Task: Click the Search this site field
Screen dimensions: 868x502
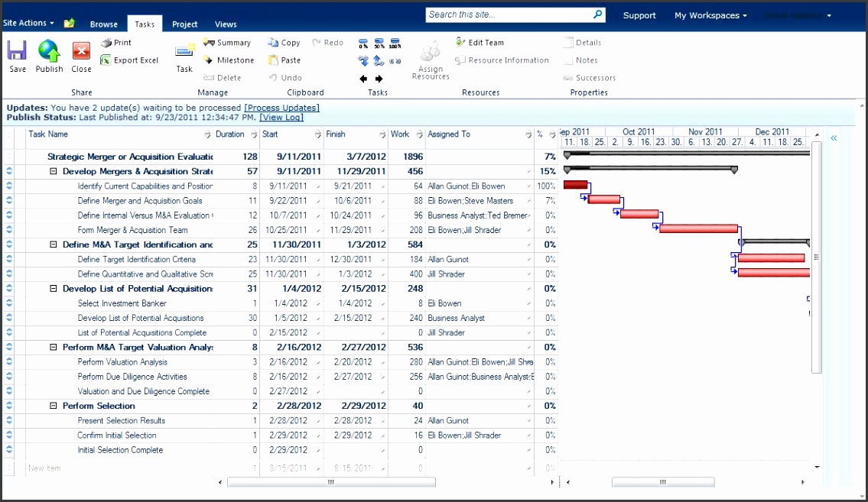Action: coord(509,15)
